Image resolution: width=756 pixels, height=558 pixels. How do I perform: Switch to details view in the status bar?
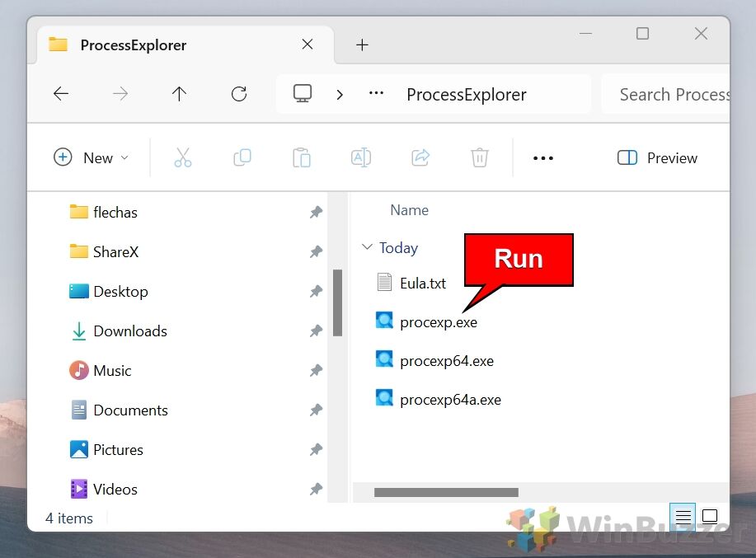click(x=683, y=516)
